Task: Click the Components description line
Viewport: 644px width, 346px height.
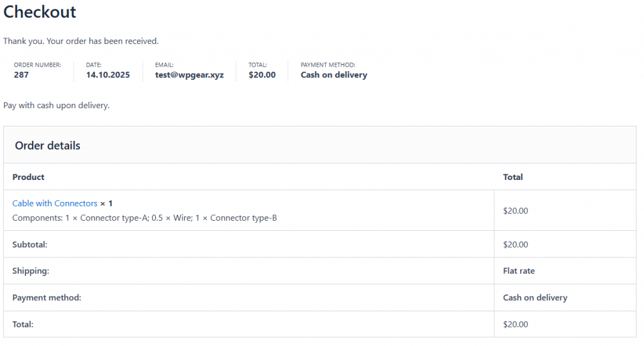Action: tap(145, 218)
